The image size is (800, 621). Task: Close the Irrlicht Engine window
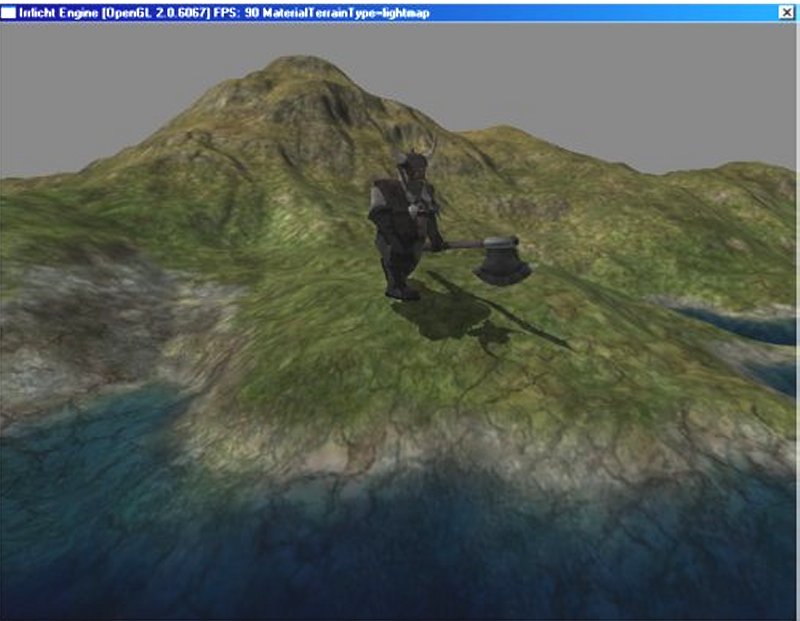[x=786, y=12]
